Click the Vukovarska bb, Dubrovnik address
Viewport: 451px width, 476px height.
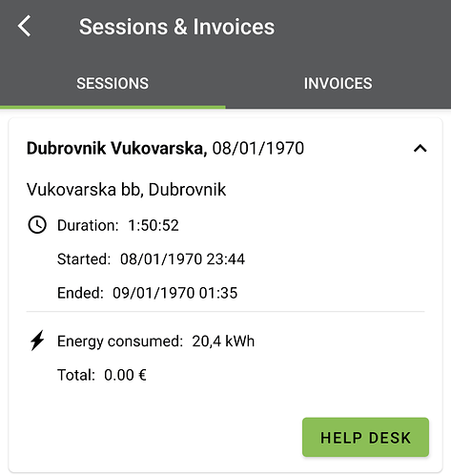point(126,190)
